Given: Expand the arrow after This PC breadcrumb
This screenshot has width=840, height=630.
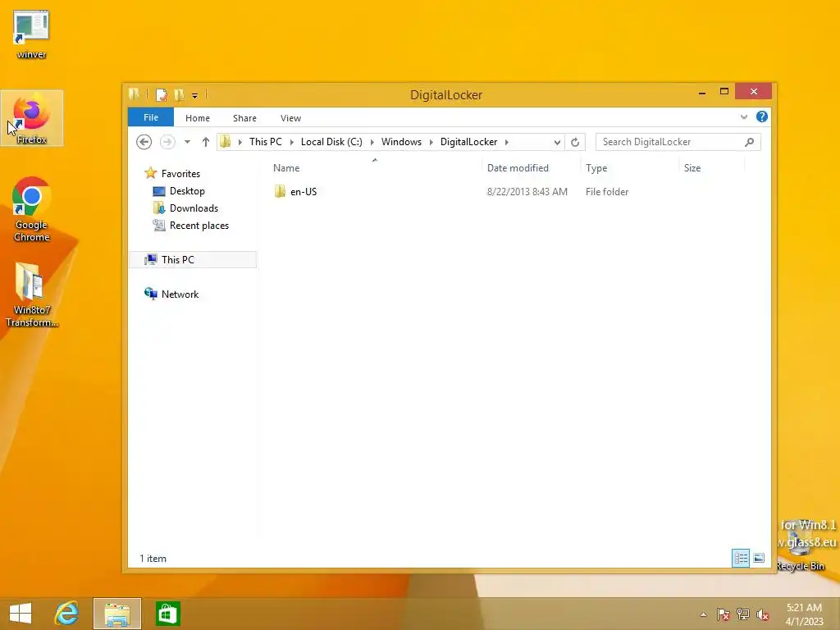Looking at the screenshot, I should (291, 142).
